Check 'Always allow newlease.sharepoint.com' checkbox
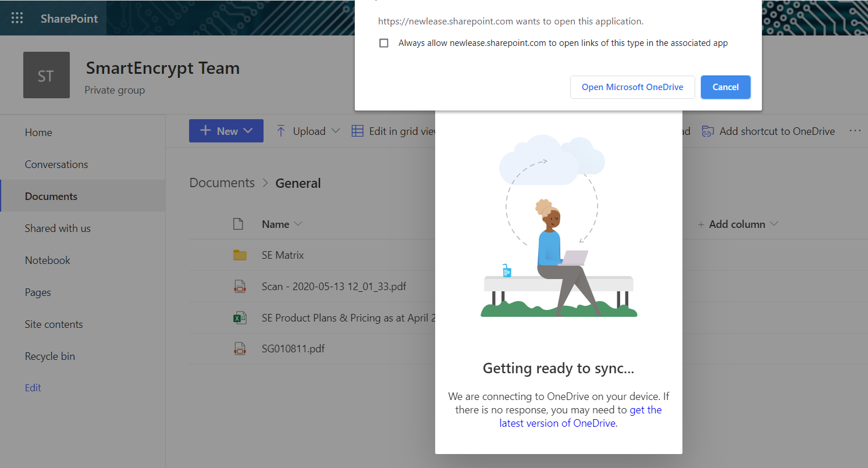This screenshot has width=868, height=468. [384, 43]
